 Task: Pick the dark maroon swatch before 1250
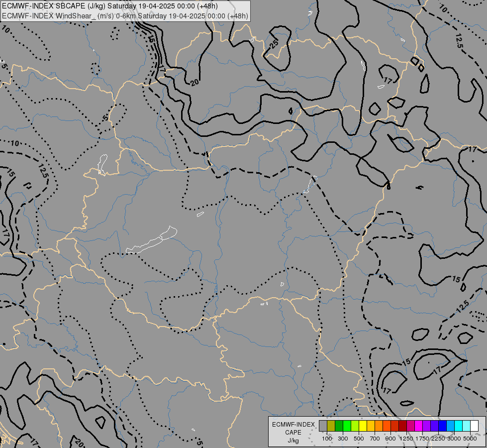coord(402,426)
